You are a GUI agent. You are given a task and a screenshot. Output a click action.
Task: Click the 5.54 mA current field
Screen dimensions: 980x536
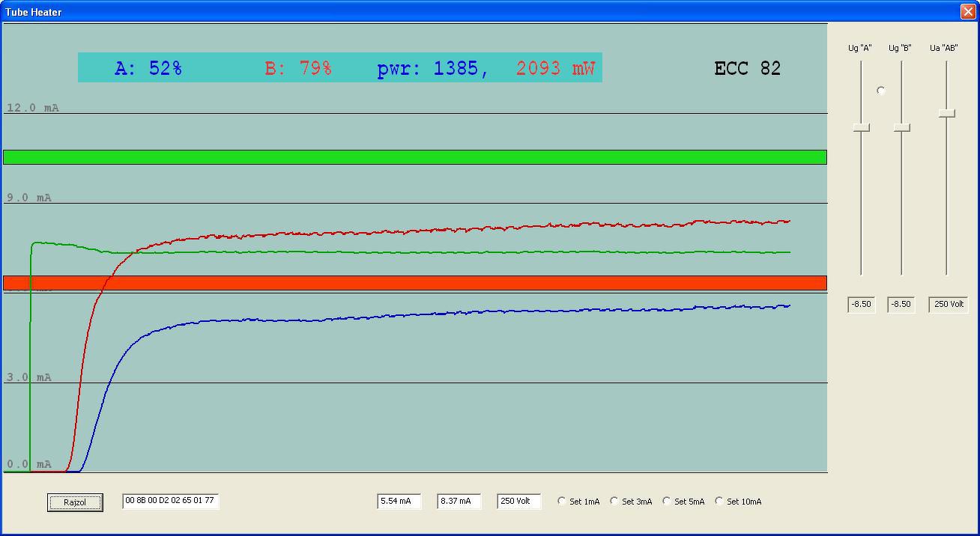(399, 501)
